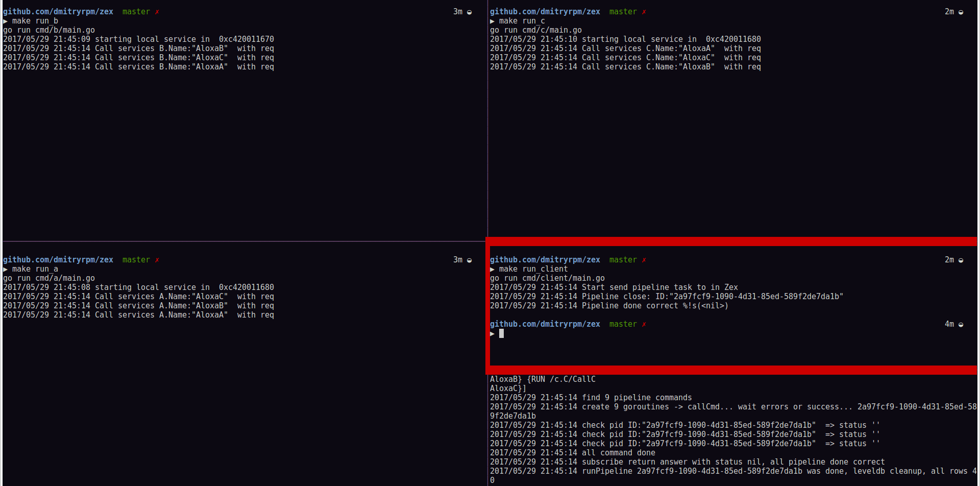The width and height of the screenshot is (980, 486).
Task: Click 'master' branch label in run_b pane
Action: tap(136, 12)
